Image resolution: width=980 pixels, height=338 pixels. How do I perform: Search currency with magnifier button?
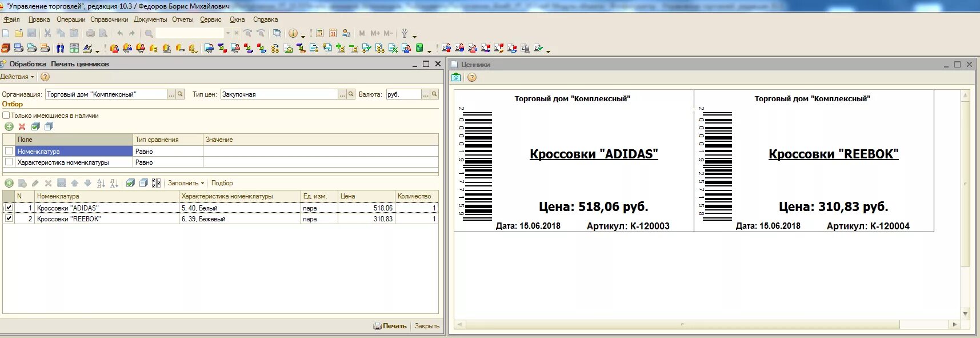click(434, 94)
